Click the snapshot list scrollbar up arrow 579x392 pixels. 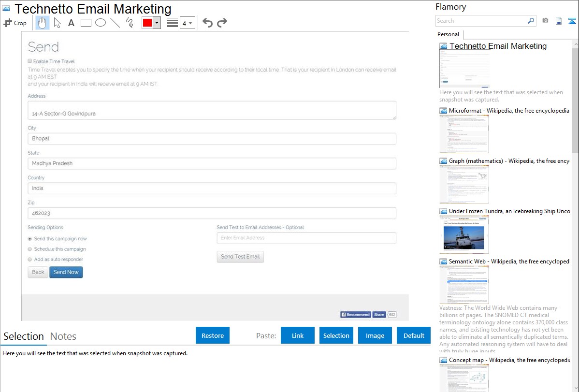coord(575,44)
